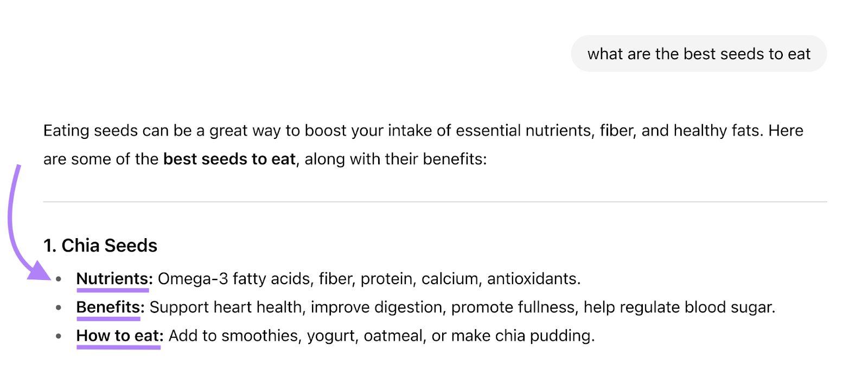Screen dimensions: 868x377
Task: Click the user message bubble about best seeds
Action: tap(698, 54)
